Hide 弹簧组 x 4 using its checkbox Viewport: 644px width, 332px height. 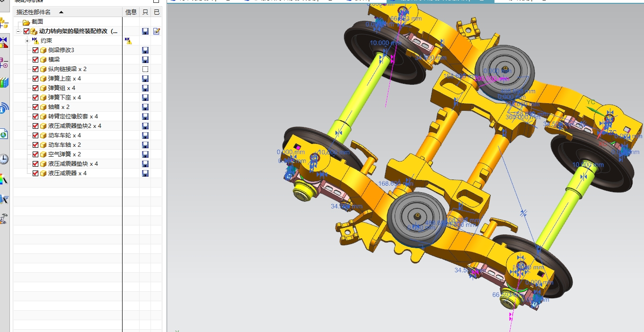(x=35, y=88)
